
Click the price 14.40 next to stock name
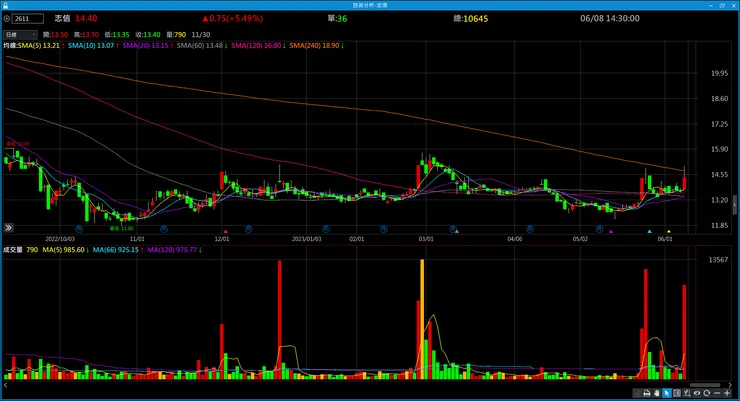pyautogui.click(x=86, y=18)
